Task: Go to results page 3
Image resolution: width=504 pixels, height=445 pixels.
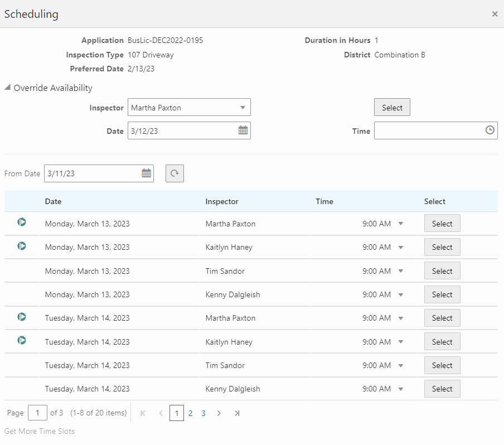Action: 203,413
